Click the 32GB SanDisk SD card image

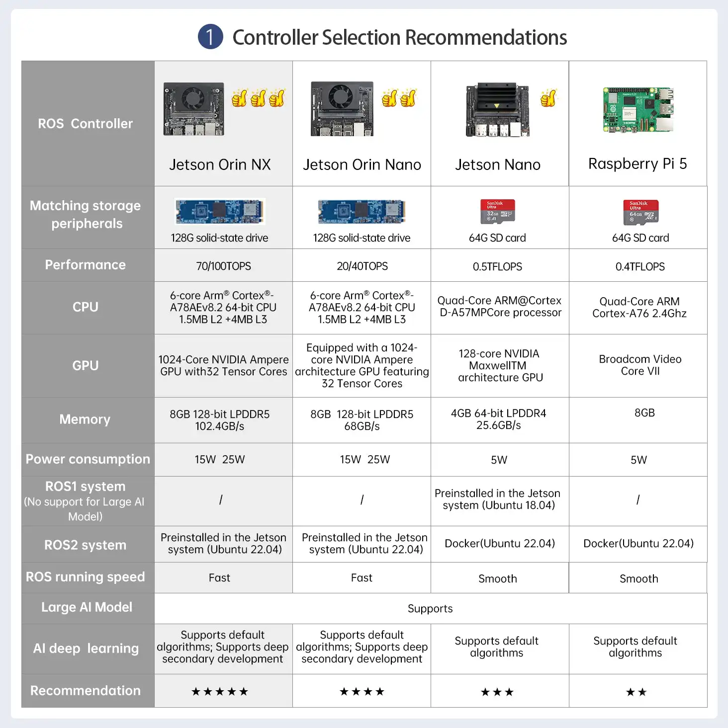[x=497, y=212]
